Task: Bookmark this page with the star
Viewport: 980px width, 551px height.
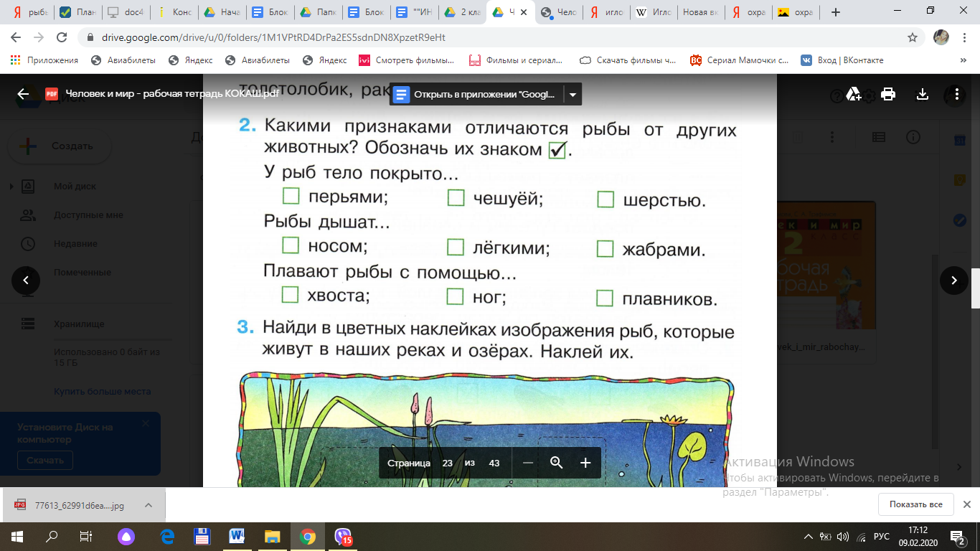Action: coord(913,37)
